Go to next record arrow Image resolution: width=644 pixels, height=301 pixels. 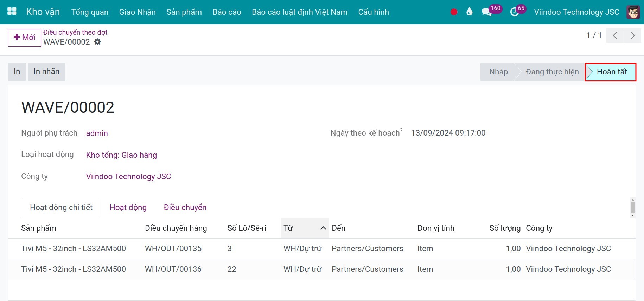point(632,35)
